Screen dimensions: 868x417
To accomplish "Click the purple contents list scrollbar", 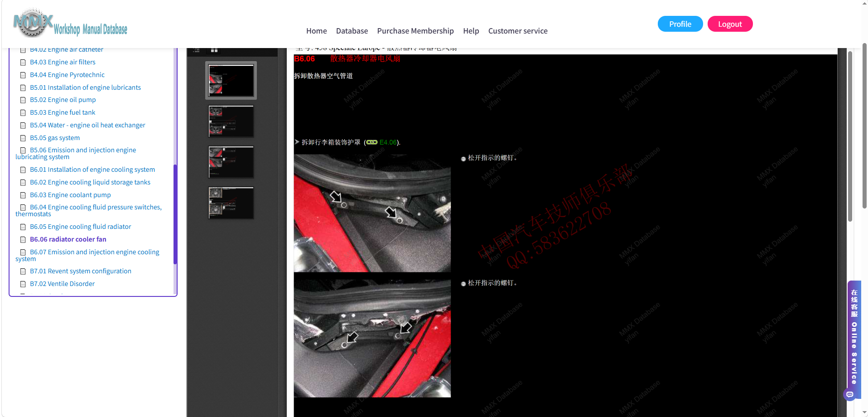I will 175,214.
